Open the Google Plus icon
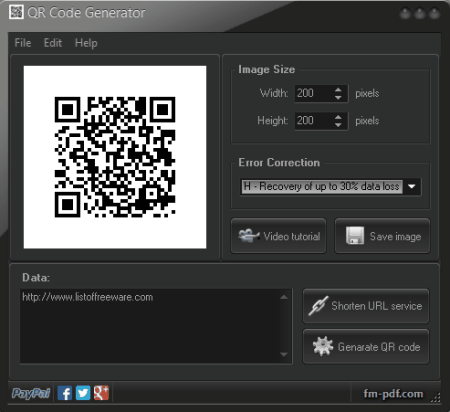 coord(101,393)
